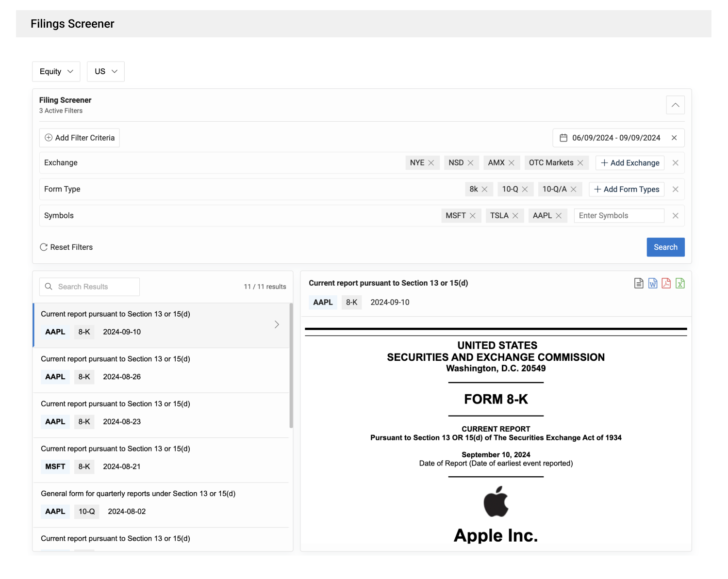Export the filing to PDF
Screen dimensions: 728x579
[x=666, y=283]
